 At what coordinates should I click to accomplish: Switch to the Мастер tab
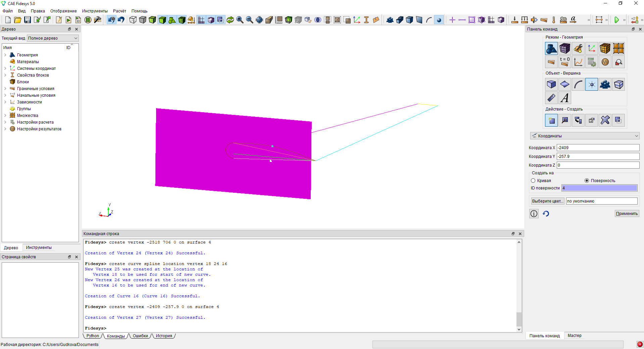click(575, 336)
